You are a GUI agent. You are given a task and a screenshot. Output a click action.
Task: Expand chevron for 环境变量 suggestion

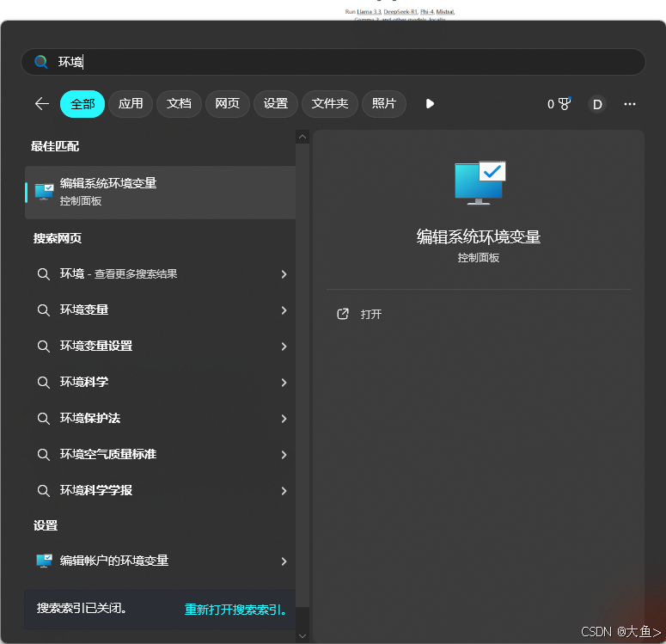point(284,310)
